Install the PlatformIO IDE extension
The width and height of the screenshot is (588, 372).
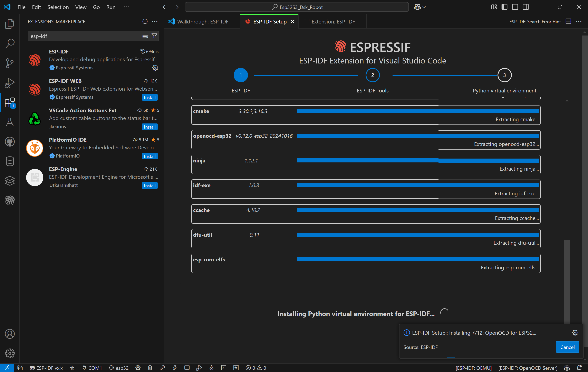(150, 156)
